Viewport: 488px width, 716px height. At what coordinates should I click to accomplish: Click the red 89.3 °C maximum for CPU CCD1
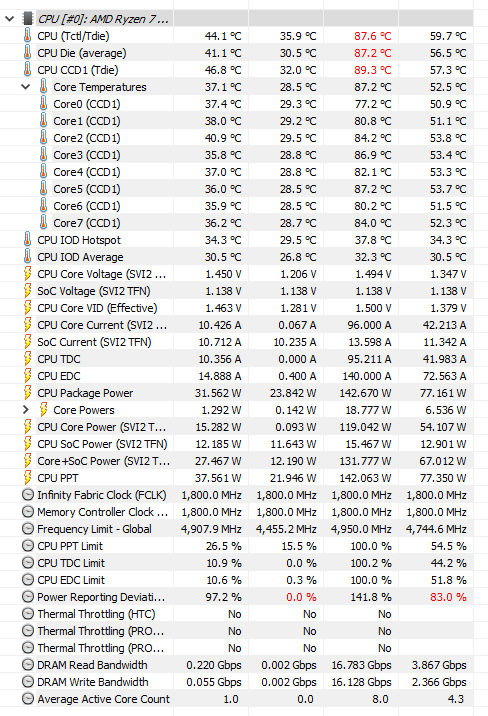373,70
